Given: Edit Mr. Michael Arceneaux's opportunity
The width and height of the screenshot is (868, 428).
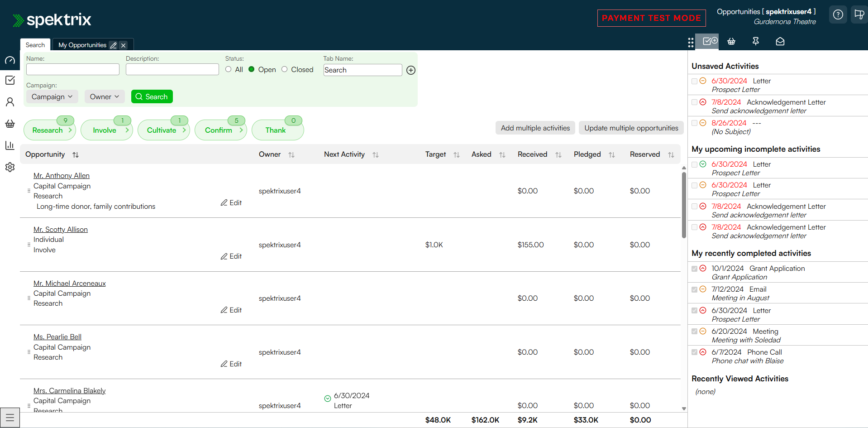Looking at the screenshot, I should click(231, 310).
